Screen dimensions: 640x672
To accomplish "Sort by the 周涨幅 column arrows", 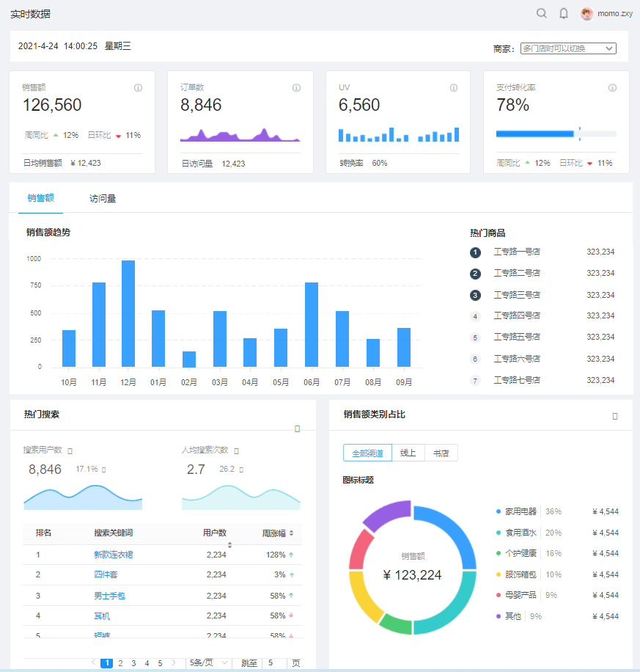I will (x=291, y=533).
